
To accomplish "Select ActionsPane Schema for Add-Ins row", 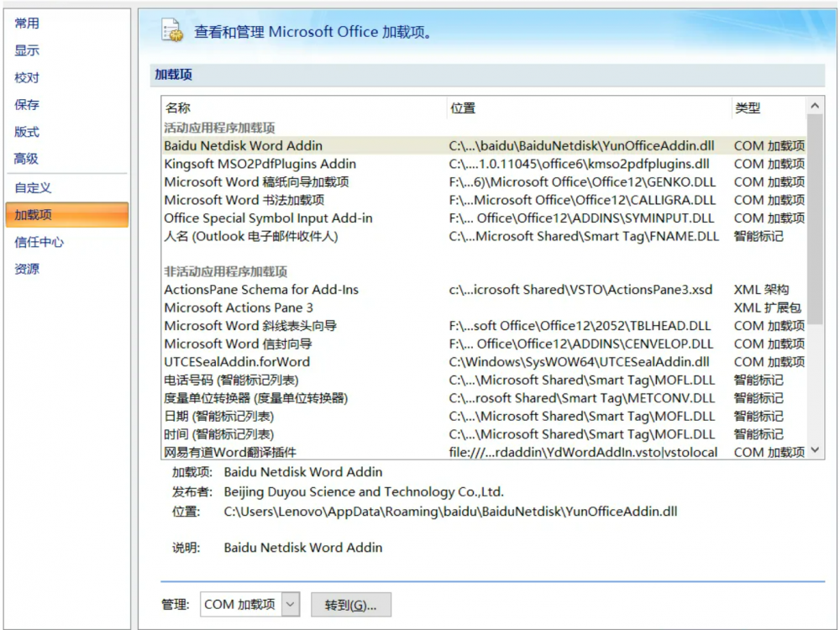I will pos(484,290).
